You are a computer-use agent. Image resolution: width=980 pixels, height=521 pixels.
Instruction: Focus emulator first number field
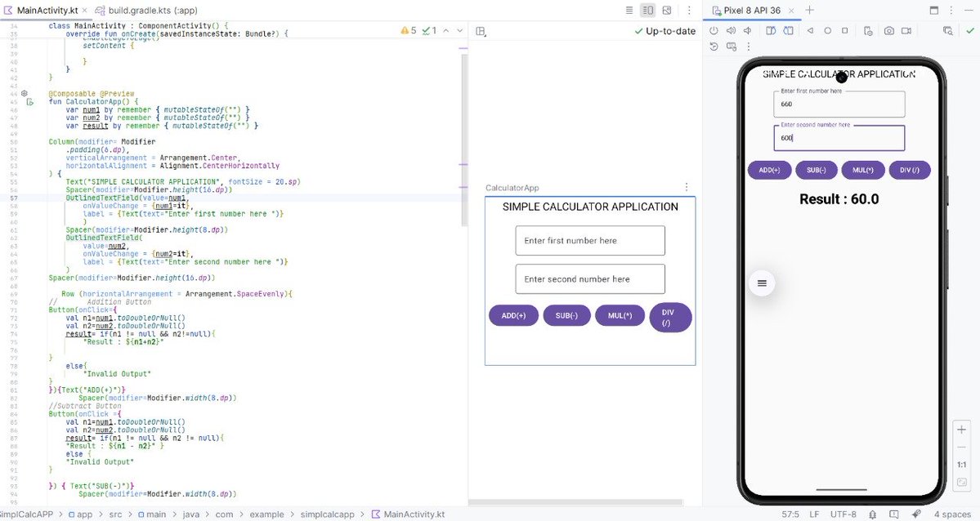[x=839, y=105]
